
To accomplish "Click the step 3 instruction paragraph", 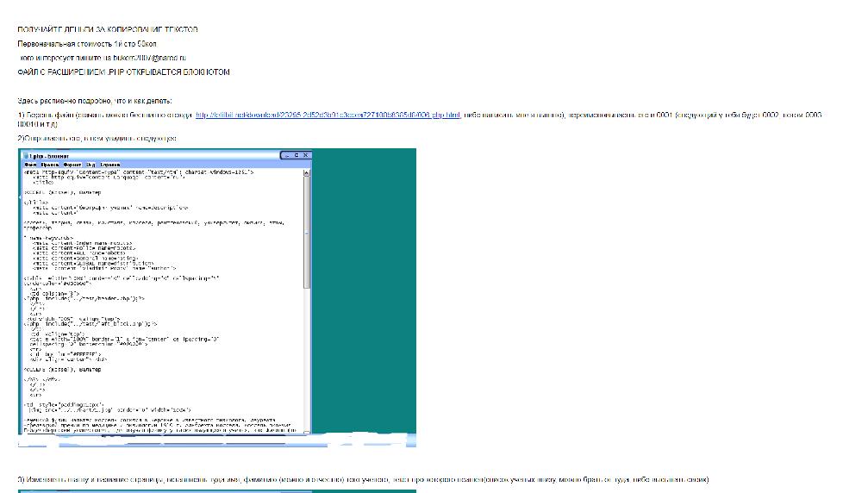I will (x=362, y=479).
